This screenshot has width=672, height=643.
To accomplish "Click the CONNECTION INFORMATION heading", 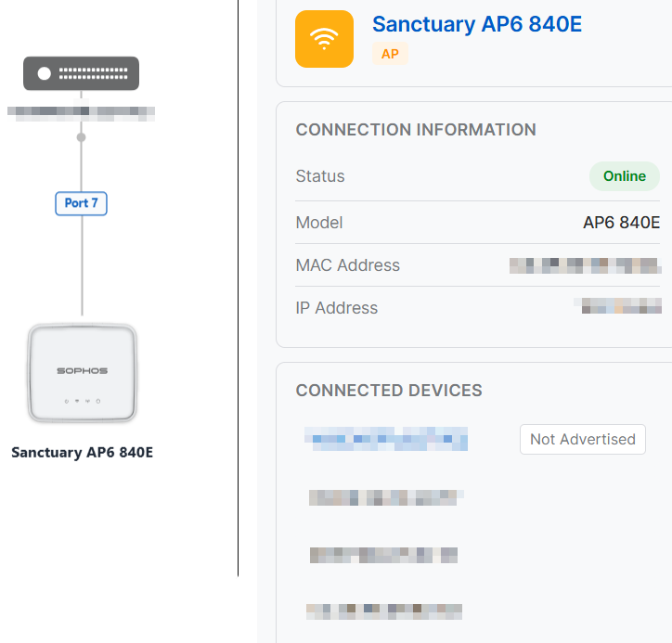I will (416, 130).
